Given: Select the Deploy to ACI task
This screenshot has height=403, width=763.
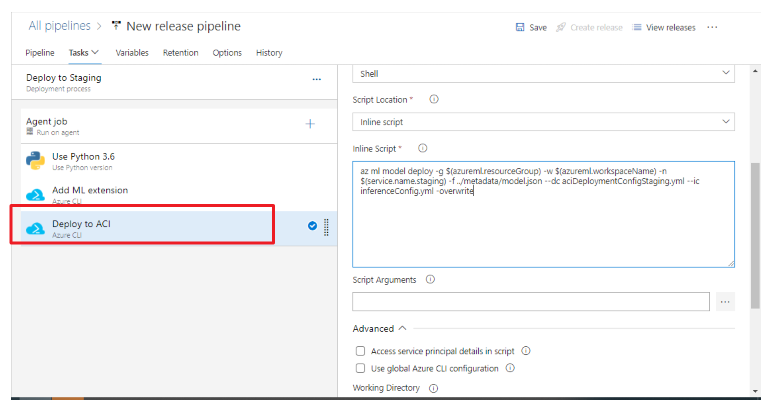Looking at the screenshot, I should click(179, 228).
